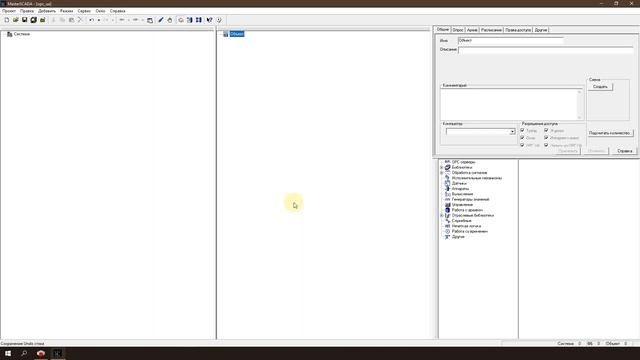Open the Windows Start menu
This screenshot has width=640, height=360.
(x=8, y=353)
